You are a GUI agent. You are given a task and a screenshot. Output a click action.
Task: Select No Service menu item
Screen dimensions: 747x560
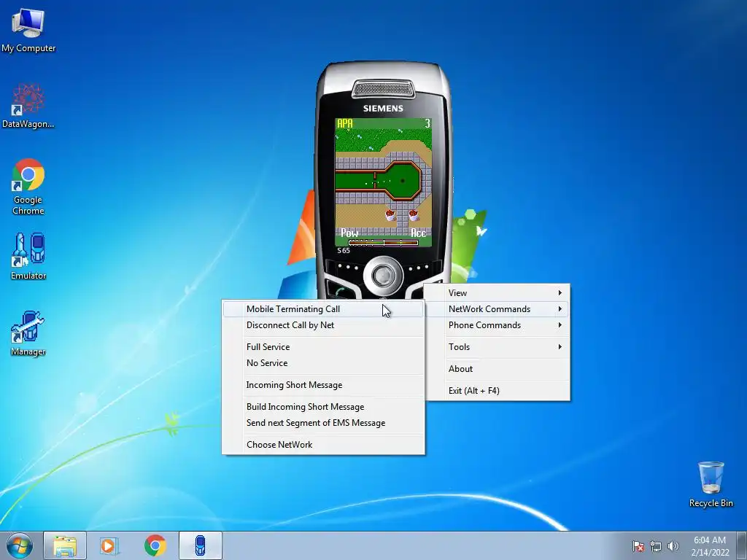323,363
